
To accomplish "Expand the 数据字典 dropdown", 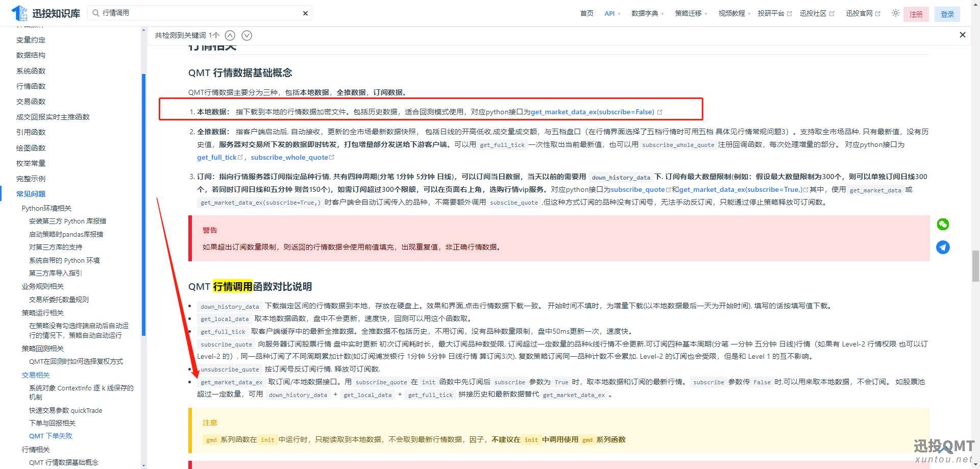I will tap(647, 13).
